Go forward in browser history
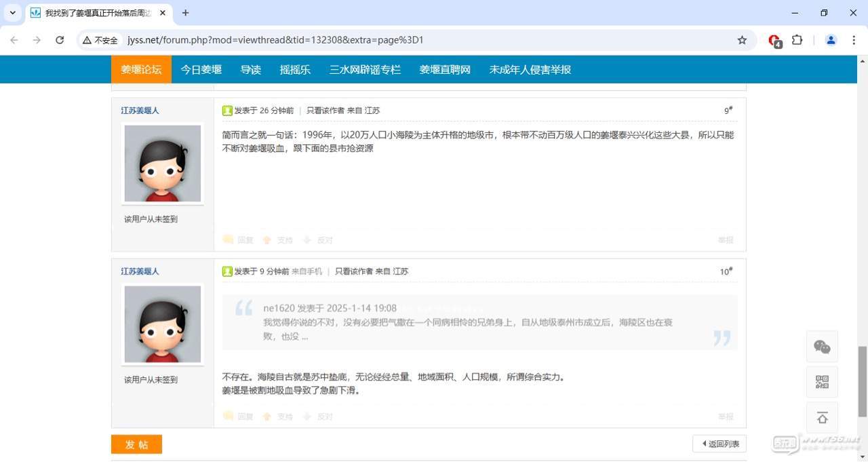 (x=37, y=40)
